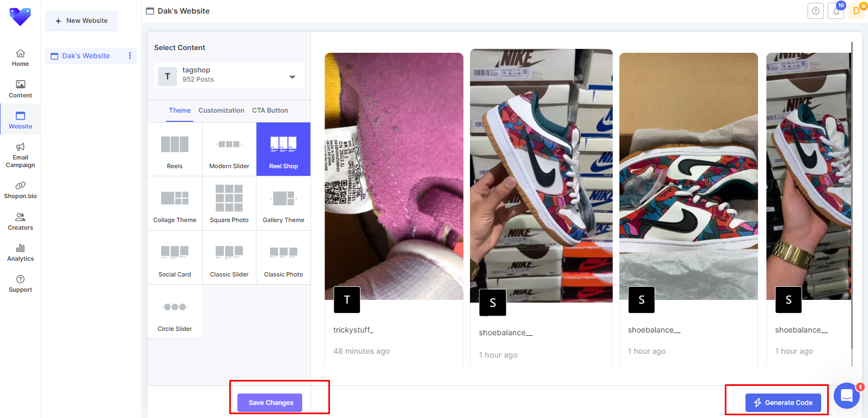Viewport: 868px width, 418px height.
Task: Expand the tagshop content dropdown
Action: click(x=229, y=76)
